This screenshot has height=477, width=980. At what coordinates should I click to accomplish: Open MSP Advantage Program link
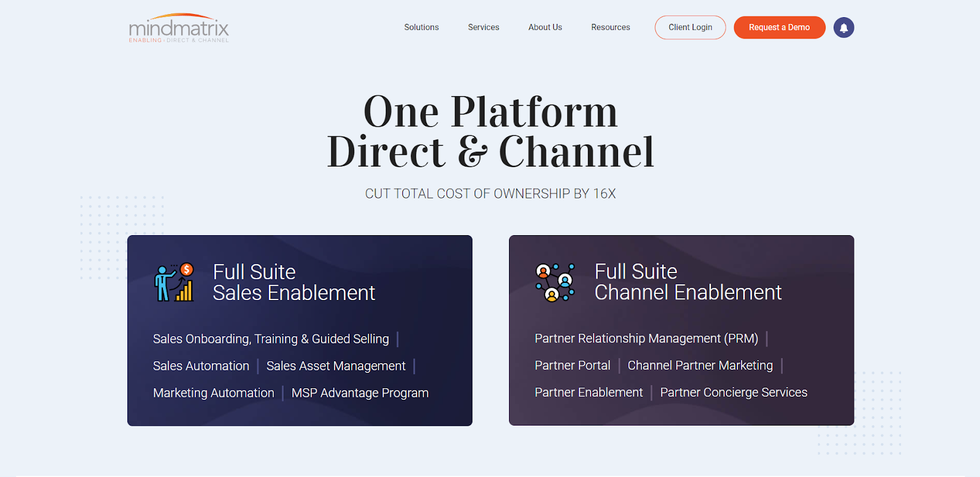pos(360,393)
